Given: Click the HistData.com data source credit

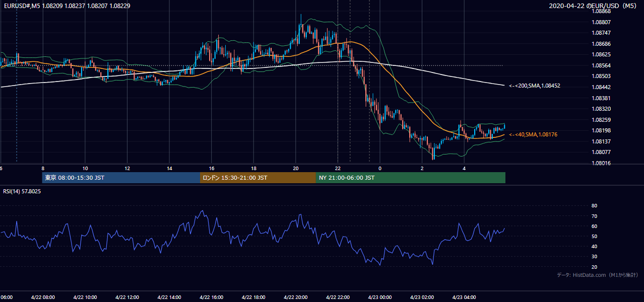Looking at the screenshot, I should click(x=597, y=275).
